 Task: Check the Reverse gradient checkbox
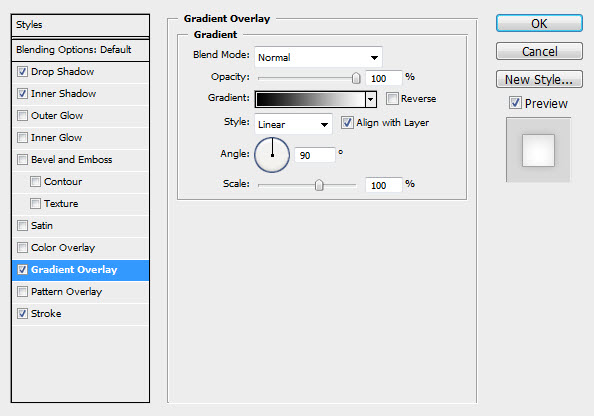[392, 99]
